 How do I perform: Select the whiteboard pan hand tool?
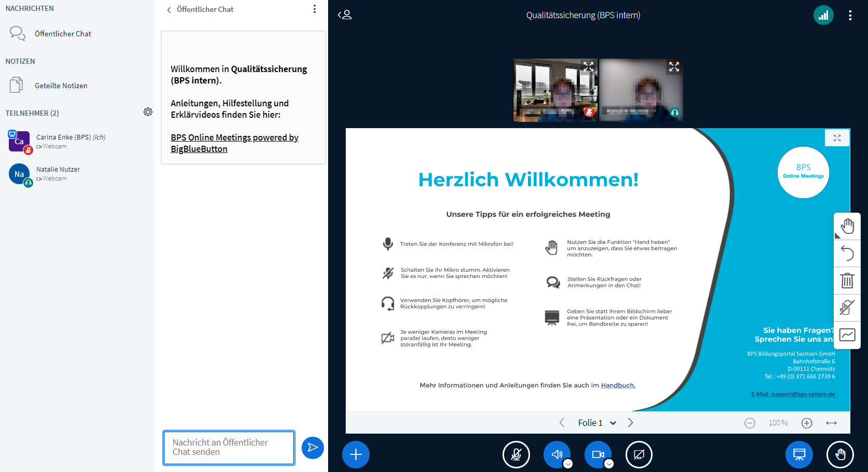pos(847,226)
